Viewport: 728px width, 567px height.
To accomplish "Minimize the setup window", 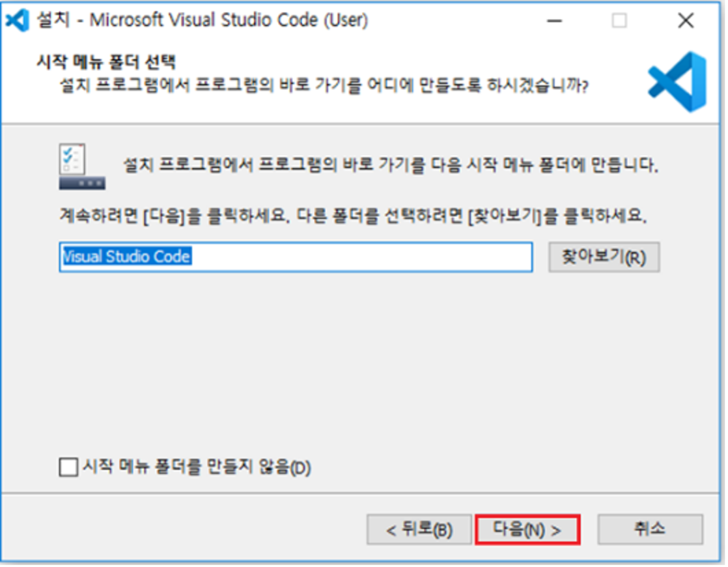I will coord(554,20).
